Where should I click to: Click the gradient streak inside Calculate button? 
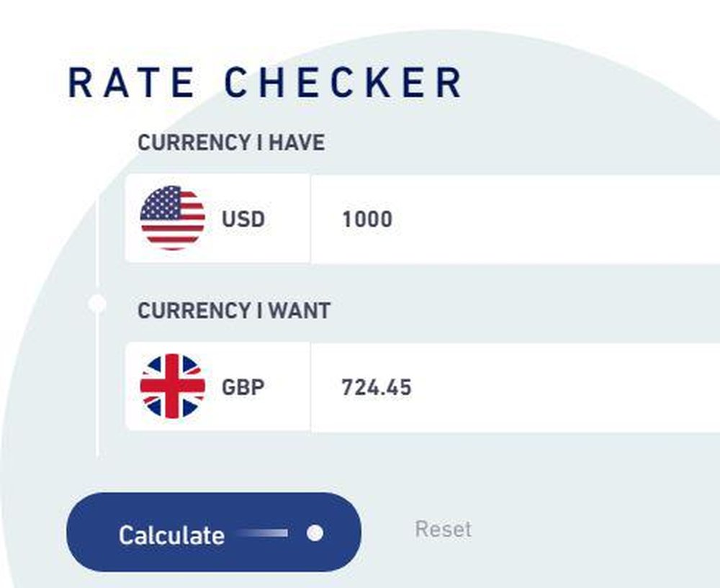(x=262, y=533)
